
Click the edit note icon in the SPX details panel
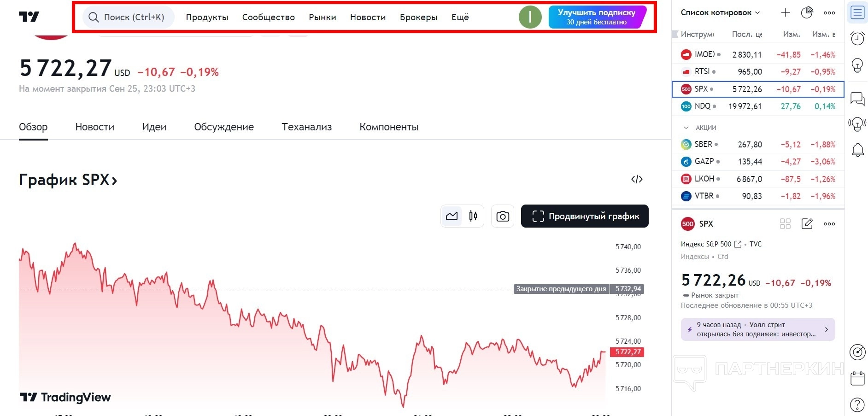pyautogui.click(x=807, y=224)
